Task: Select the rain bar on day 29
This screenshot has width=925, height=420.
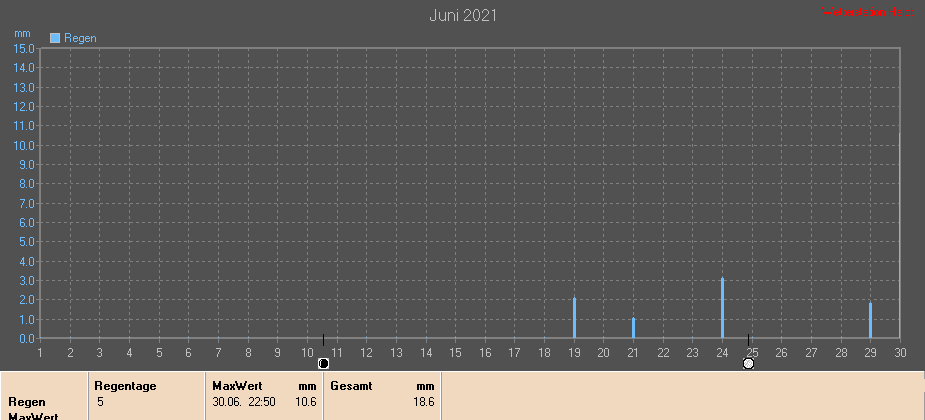Action: (870, 320)
